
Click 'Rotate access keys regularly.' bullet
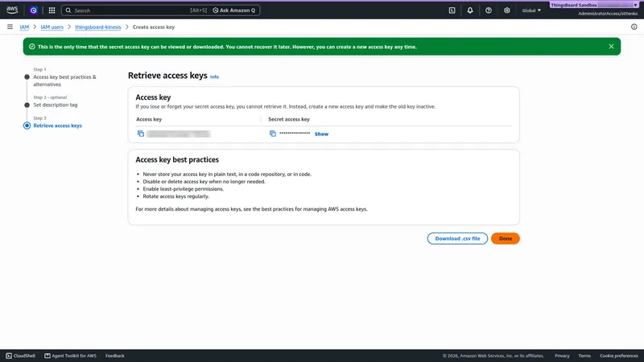click(x=175, y=196)
